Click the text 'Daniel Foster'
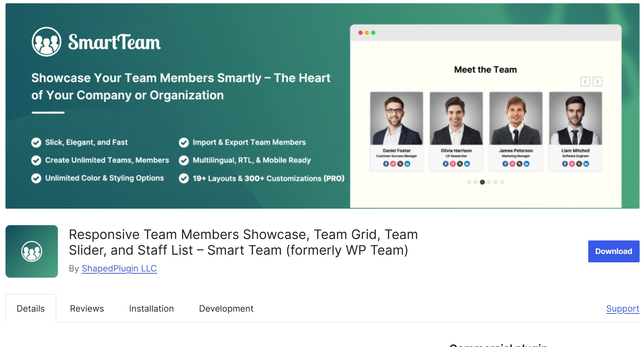 397,150
